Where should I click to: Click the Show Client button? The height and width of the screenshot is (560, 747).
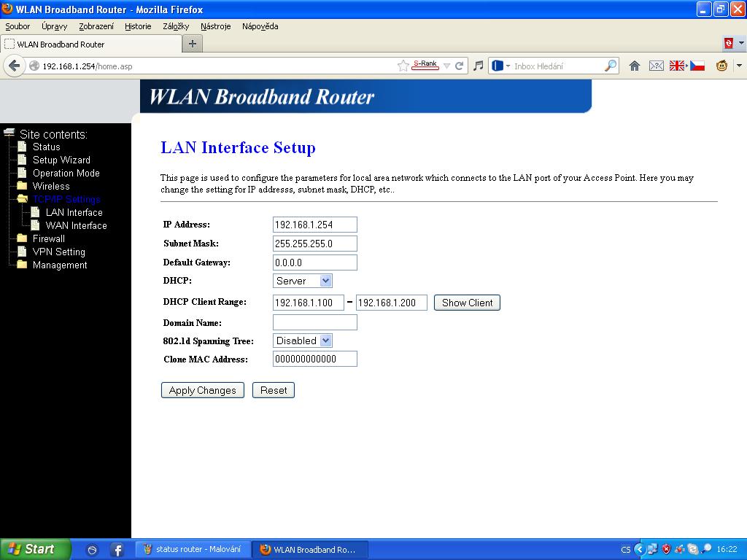(467, 303)
